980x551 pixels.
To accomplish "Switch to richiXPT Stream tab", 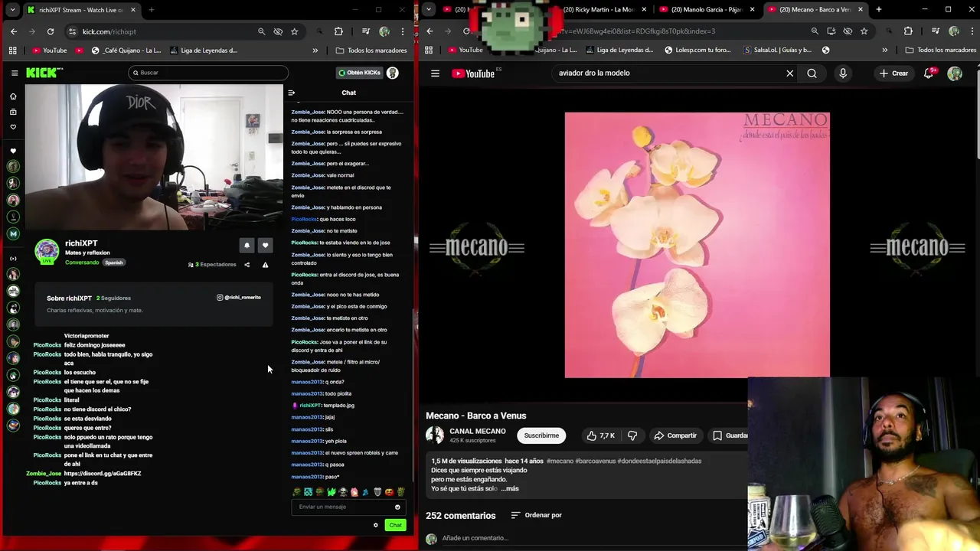I will point(82,10).
